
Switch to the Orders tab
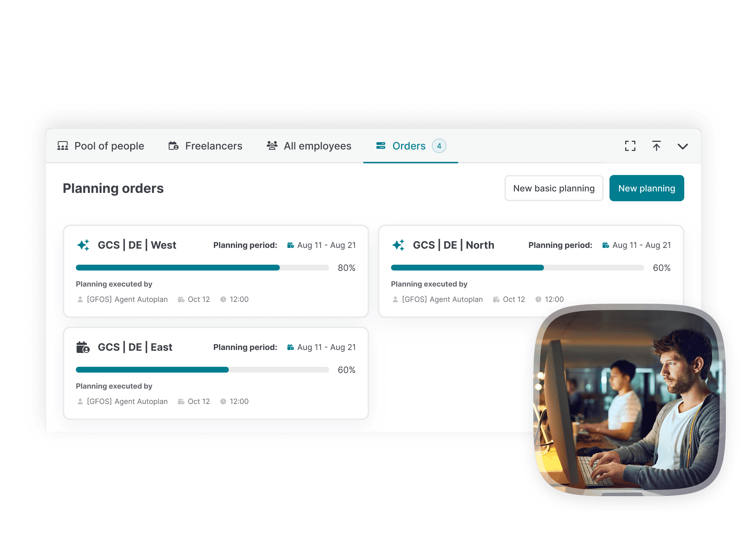coord(409,146)
